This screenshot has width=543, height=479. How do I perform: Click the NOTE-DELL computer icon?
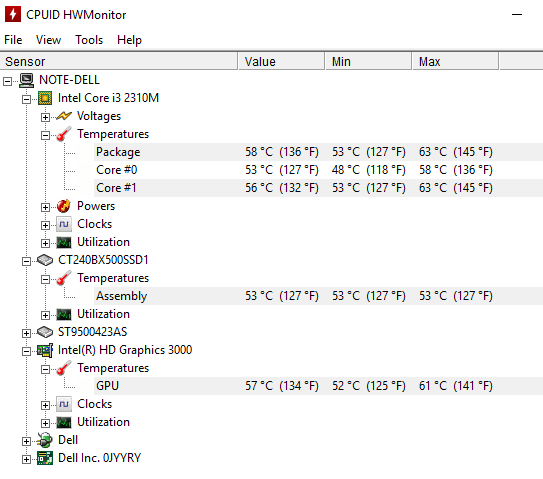26,80
